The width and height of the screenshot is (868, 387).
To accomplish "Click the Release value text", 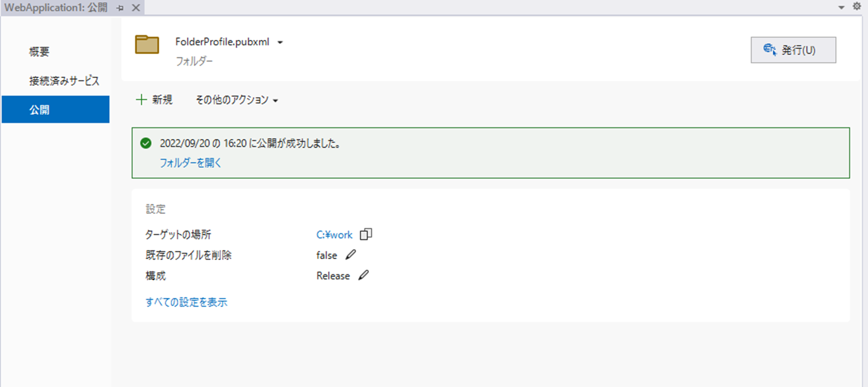I will click(x=333, y=276).
